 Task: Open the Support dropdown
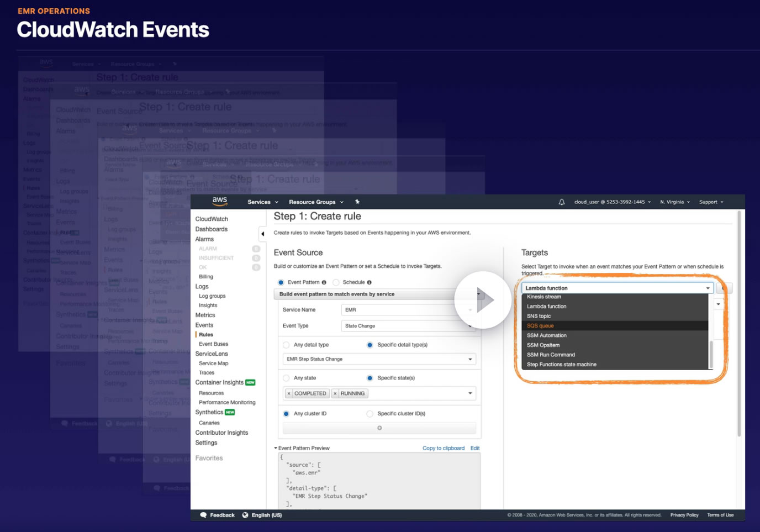tap(711, 202)
